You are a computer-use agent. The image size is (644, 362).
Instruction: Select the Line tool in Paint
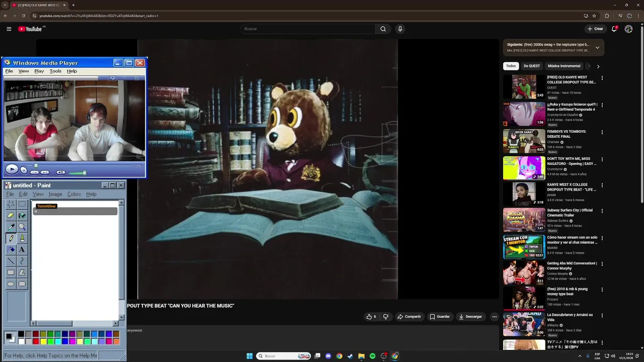click(x=11, y=261)
